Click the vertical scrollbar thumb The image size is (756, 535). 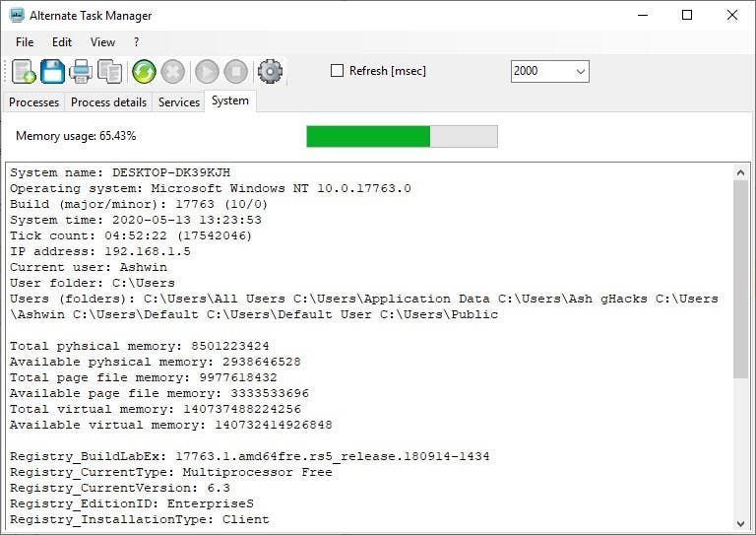pyautogui.click(x=741, y=280)
